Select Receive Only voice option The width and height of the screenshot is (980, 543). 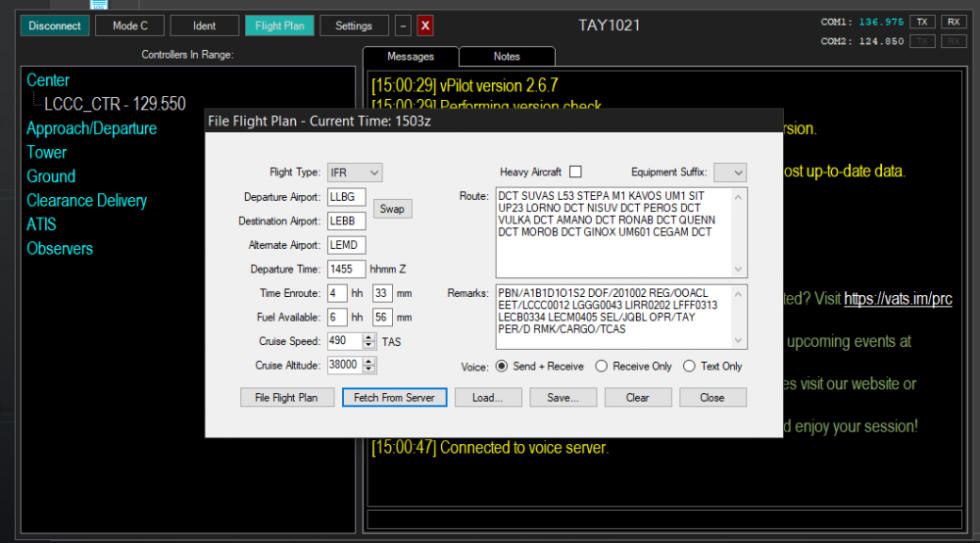tap(604, 367)
